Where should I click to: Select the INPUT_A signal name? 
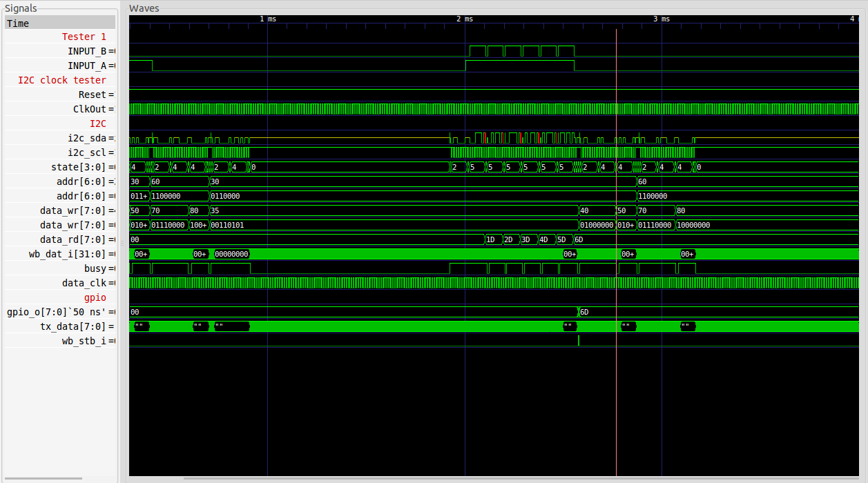(87, 66)
